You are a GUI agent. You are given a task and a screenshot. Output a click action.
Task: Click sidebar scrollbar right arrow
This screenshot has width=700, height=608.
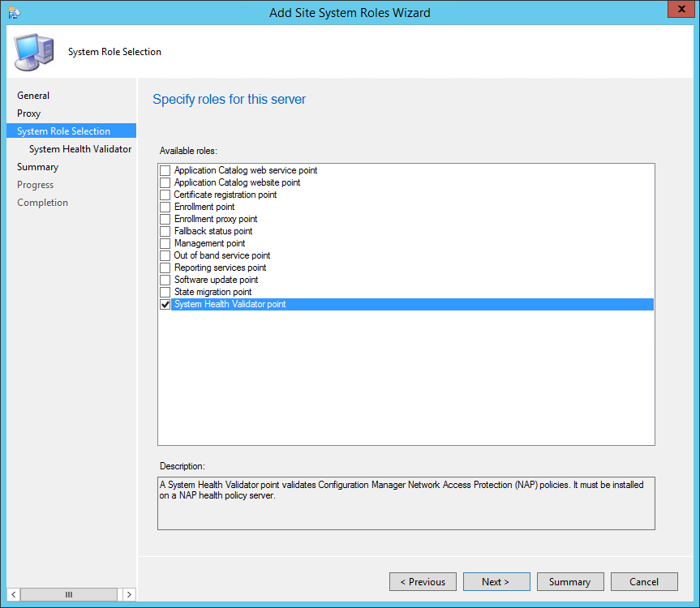(129, 594)
